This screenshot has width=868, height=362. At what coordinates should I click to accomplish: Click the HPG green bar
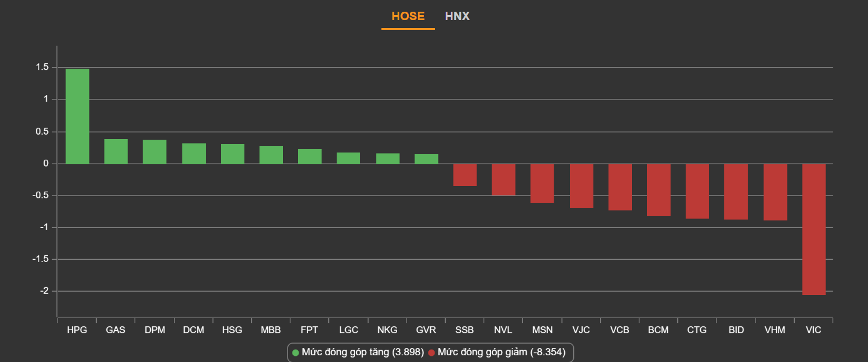tap(77, 116)
